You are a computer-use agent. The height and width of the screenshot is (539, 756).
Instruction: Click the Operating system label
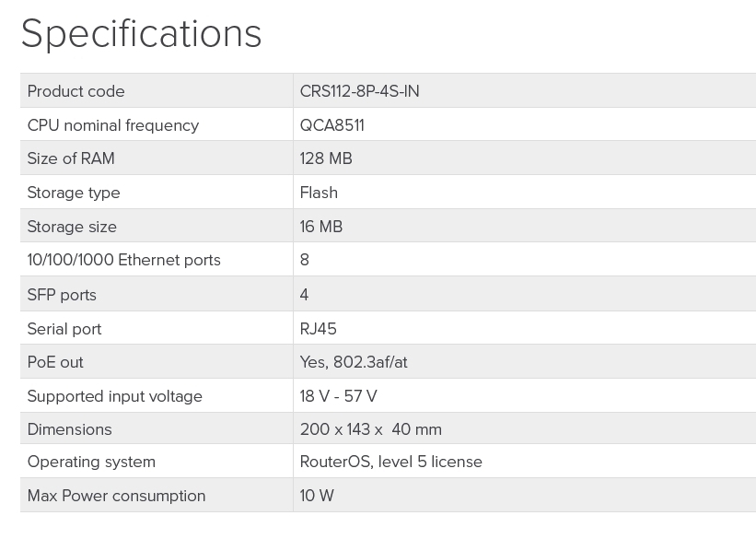pyautogui.click(x=91, y=462)
